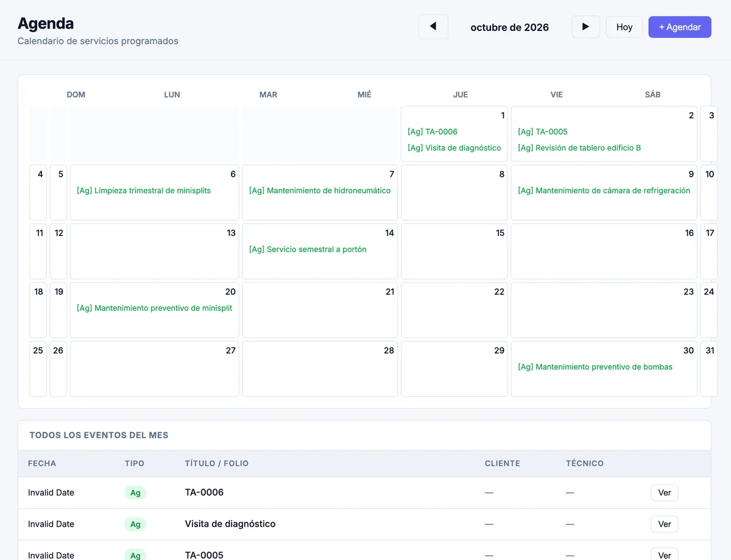The image size is (731, 560).
Task: Select day 26 calendar cell
Action: (58, 369)
